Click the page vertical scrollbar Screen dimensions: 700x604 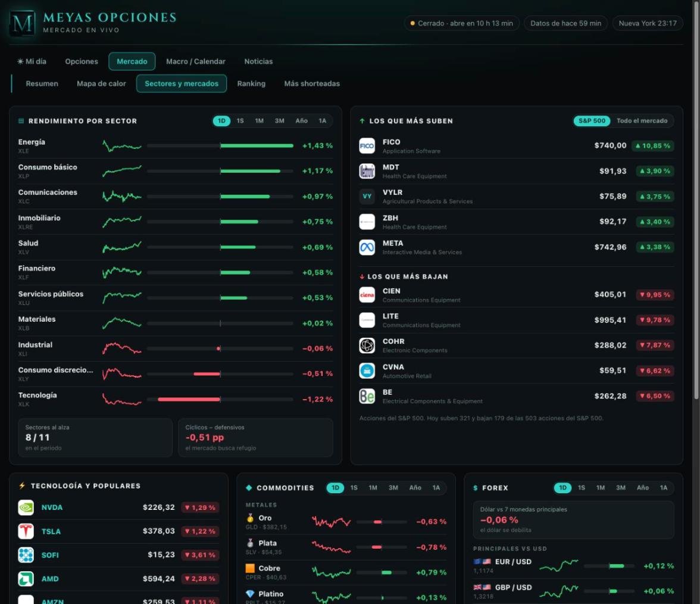[696, 201]
